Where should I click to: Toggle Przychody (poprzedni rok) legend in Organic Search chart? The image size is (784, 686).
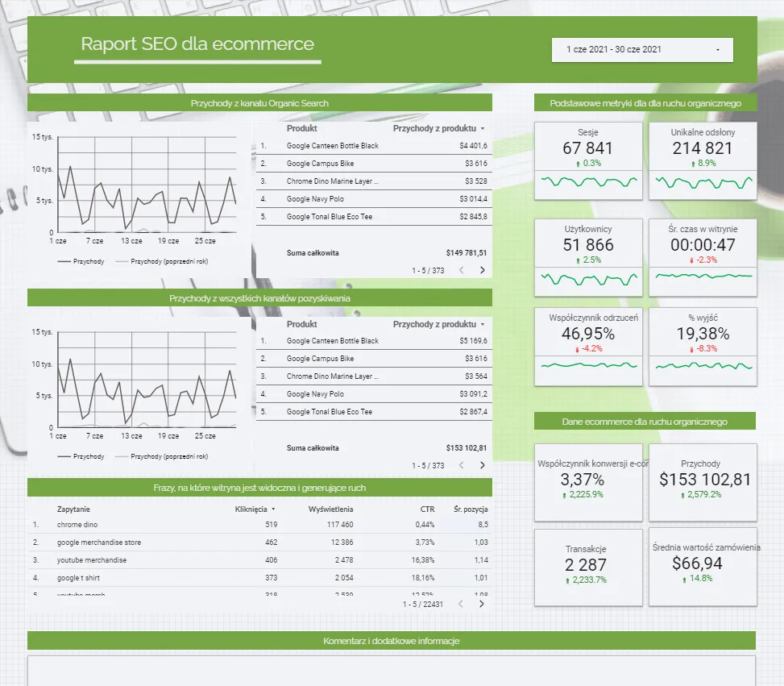coord(161,262)
